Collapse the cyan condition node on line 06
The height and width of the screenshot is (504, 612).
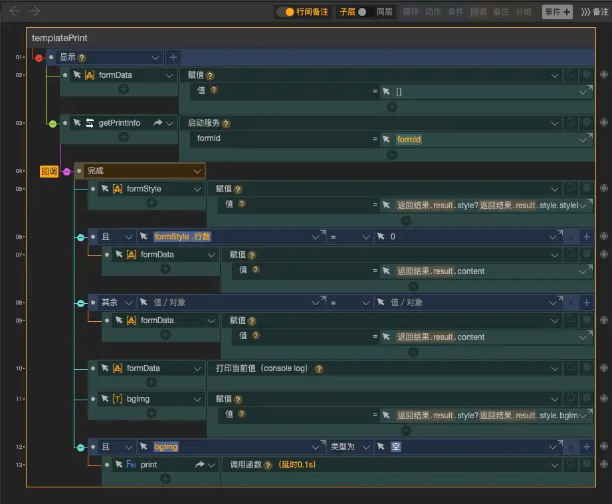(x=80, y=237)
